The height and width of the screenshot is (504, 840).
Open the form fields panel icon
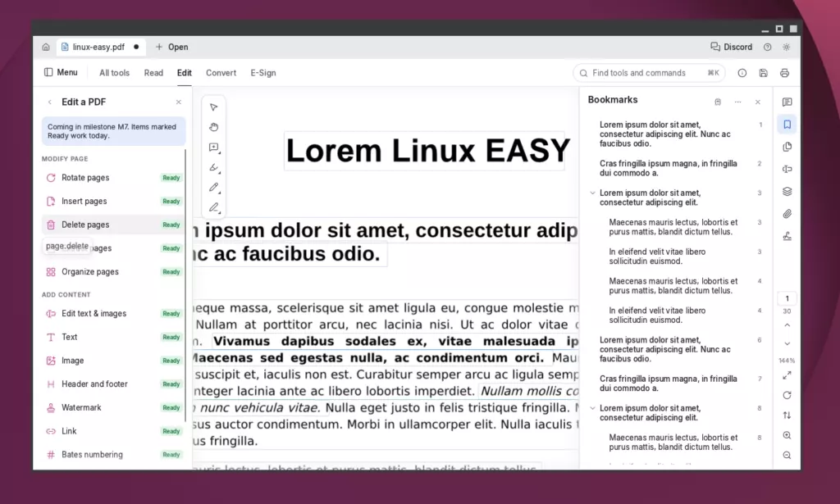(x=787, y=169)
